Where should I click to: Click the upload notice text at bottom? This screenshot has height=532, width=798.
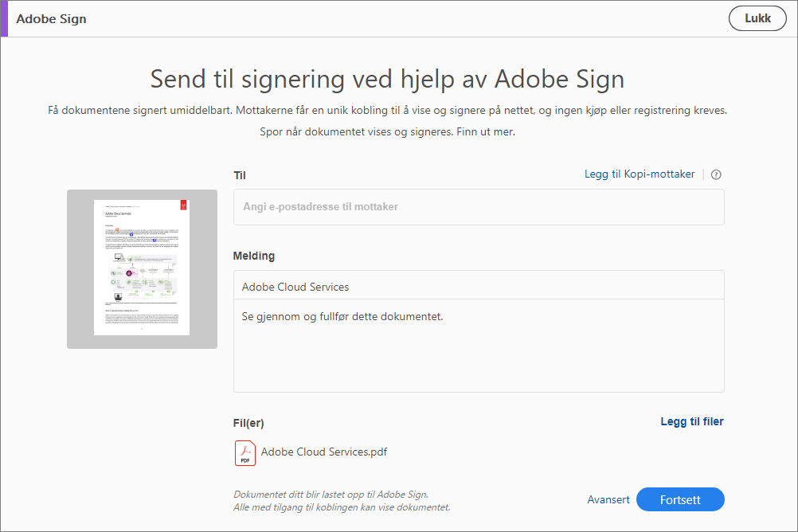(342, 501)
